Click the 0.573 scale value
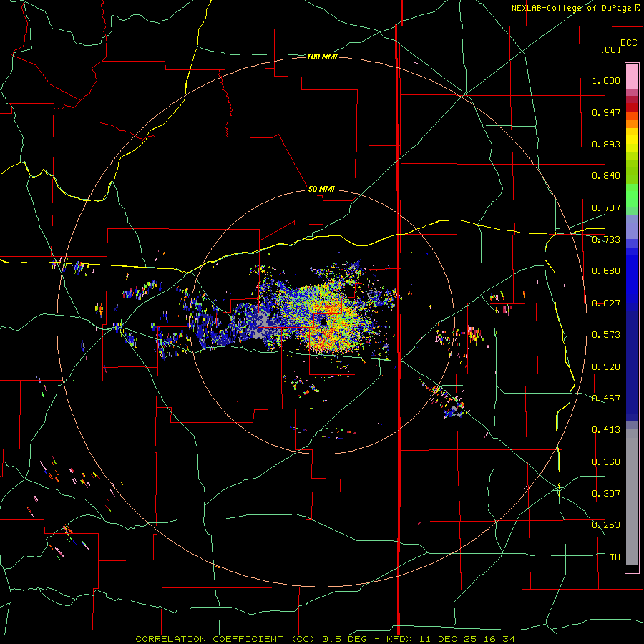 tap(606, 334)
